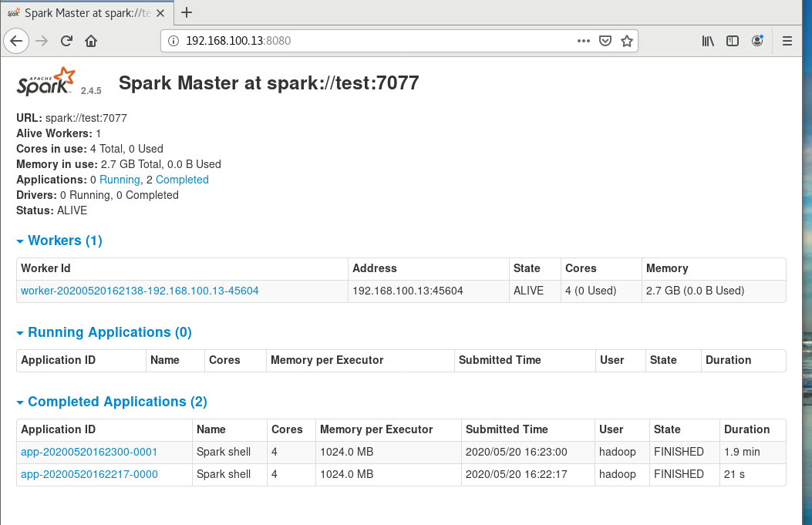Bookmark this page with the star
This screenshot has height=525, width=812.
[627, 41]
